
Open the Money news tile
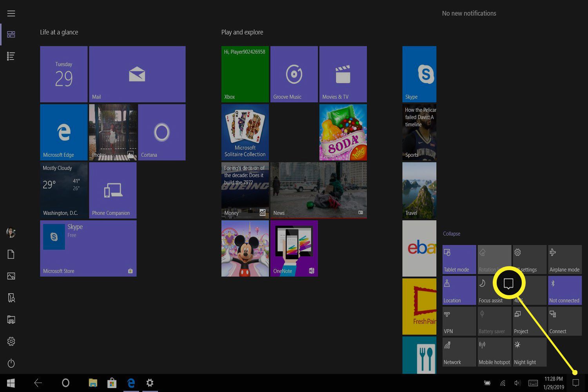point(245,190)
